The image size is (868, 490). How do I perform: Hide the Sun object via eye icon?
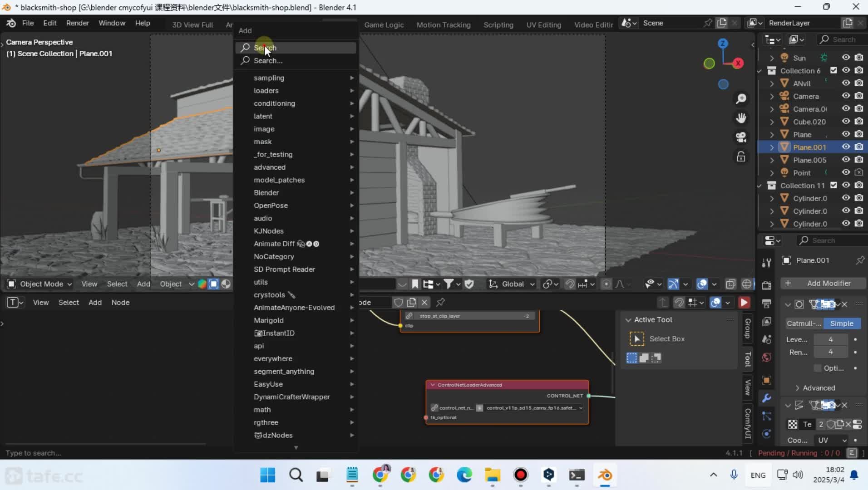point(846,58)
